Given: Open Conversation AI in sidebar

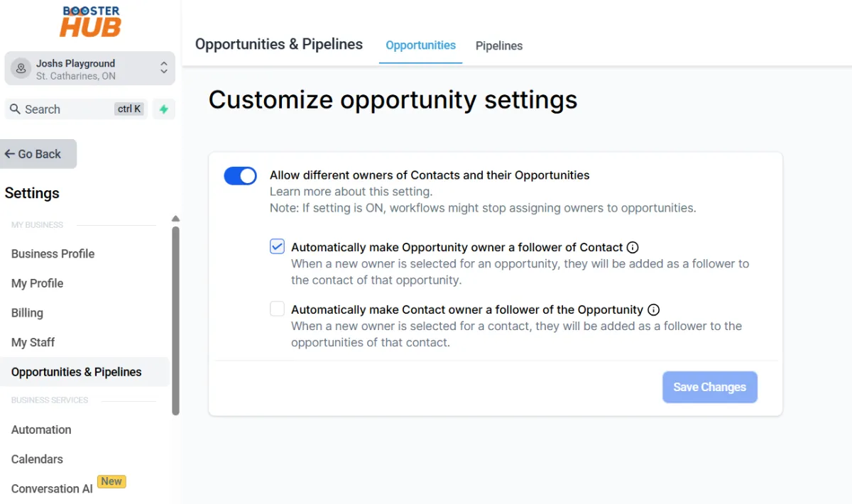Looking at the screenshot, I should (52, 489).
